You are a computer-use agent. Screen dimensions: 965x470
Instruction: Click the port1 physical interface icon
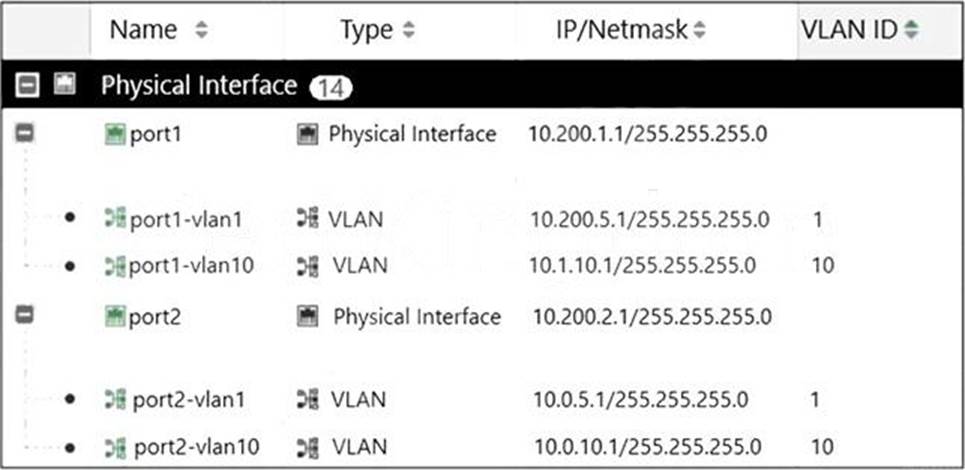click(x=115, y=135)
